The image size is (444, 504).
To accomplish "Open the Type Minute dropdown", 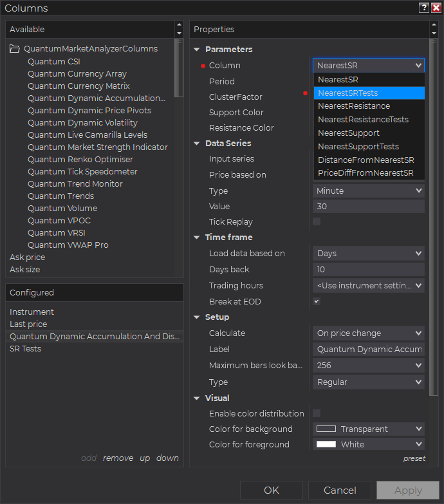I will click(x=369, y=191).
